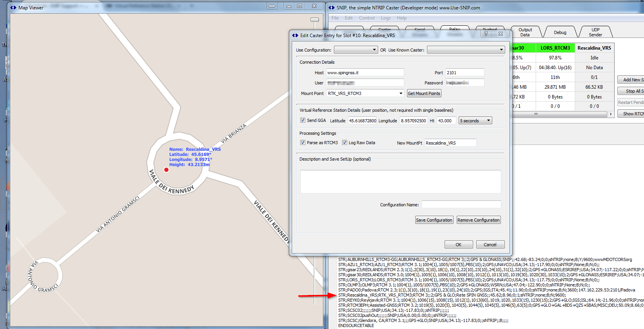
Task: Click the SNIP application icon in title bar
Action: click(x=332, y=7)
